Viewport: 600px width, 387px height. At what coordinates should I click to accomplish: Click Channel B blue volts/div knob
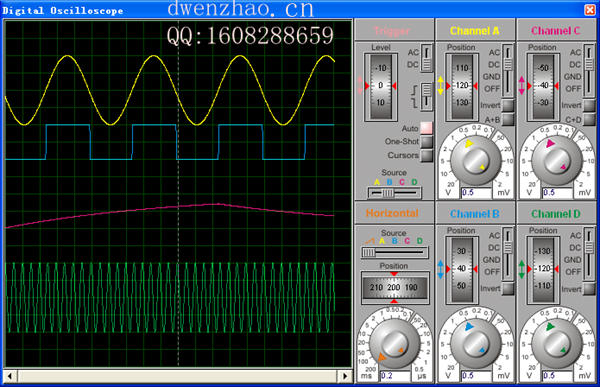click(475, 344)
